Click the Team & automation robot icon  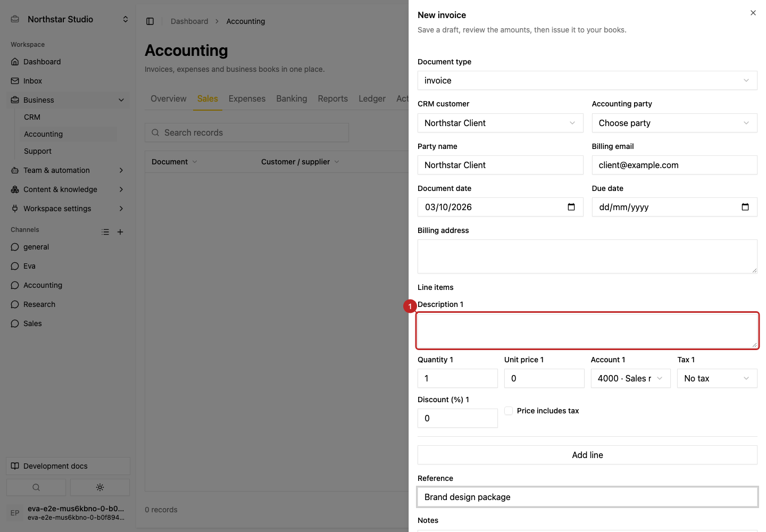click(x=15, y=170)
